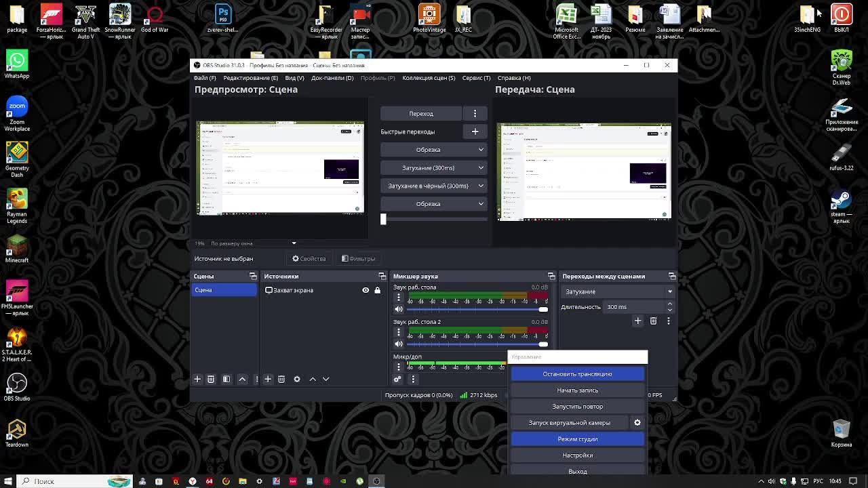Adjust Звук раб. стола 2 volume slider
The image size is (868, 488).
pyautogui.click(x=477, y=344)
